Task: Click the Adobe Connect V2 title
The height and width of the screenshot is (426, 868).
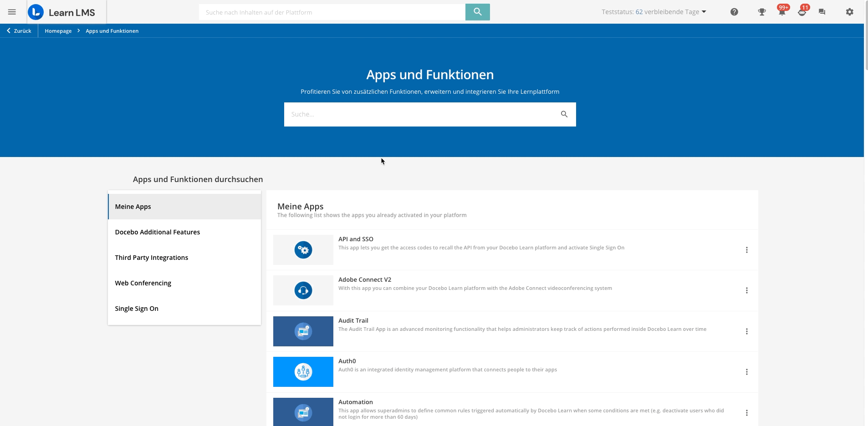Action: pyautogui.click(x=365, y=279)
